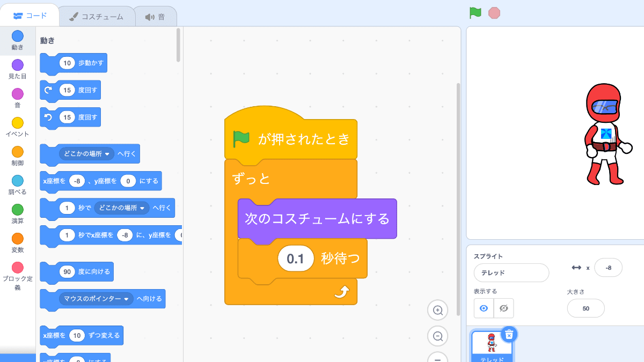This screenshot has width=644, height=362.
Task: Edit the sprite name field テレッド
Action: click(x=511, y=272)
